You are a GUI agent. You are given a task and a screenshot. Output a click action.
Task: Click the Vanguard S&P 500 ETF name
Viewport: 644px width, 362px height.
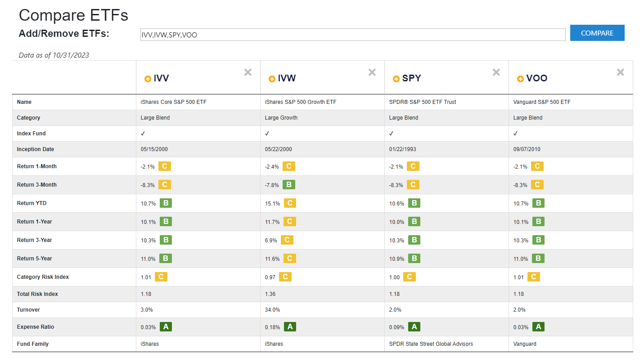point(542,102)
